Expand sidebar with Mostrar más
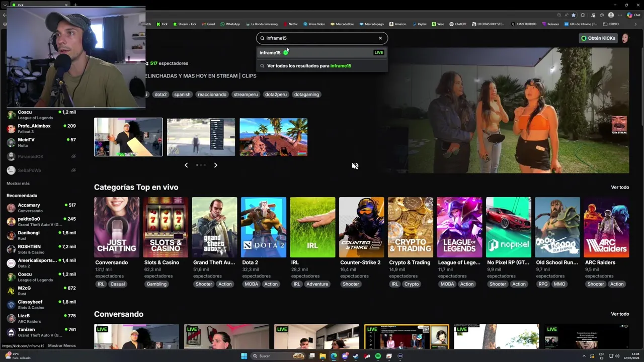This screenshot has height=362, width=644. point(18,184)
